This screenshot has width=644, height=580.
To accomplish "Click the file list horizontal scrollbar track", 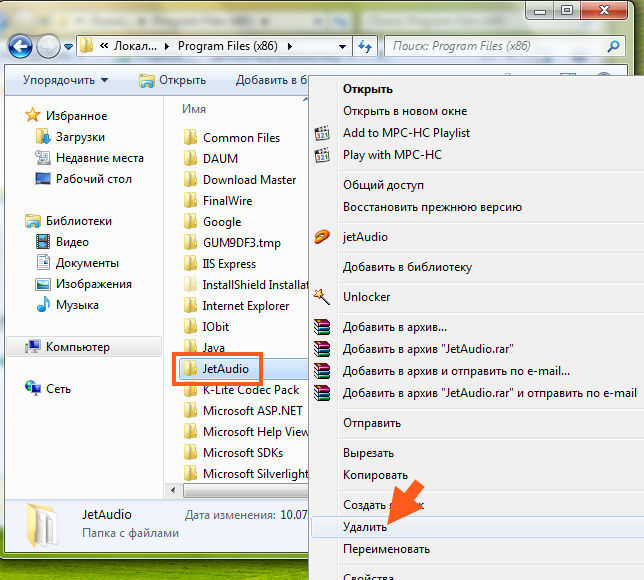I will tap(246, 490).
